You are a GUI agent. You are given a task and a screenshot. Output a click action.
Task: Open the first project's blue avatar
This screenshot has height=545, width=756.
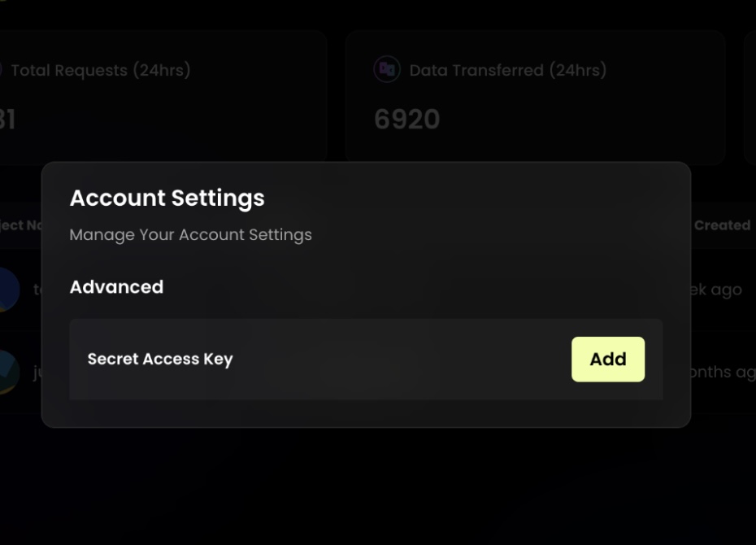tap(9, 290)
